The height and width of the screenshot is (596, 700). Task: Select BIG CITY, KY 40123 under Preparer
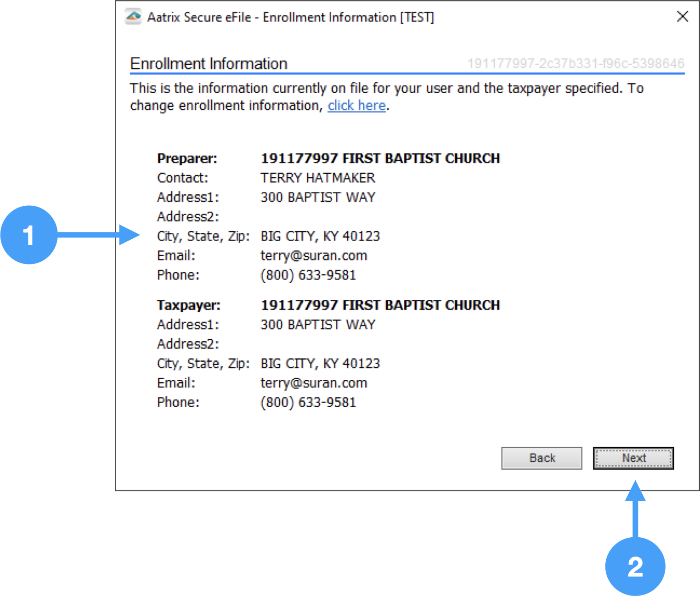(x=320, y=236)
